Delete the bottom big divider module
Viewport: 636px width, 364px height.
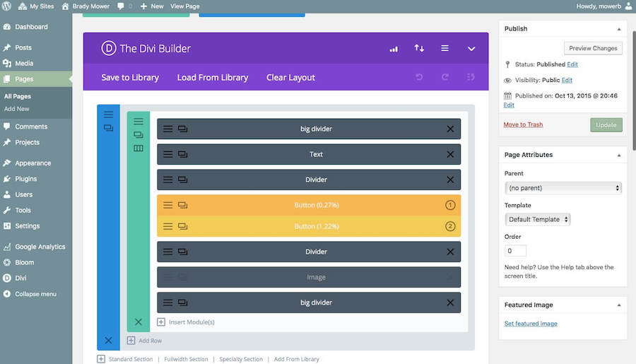point(450,303)
